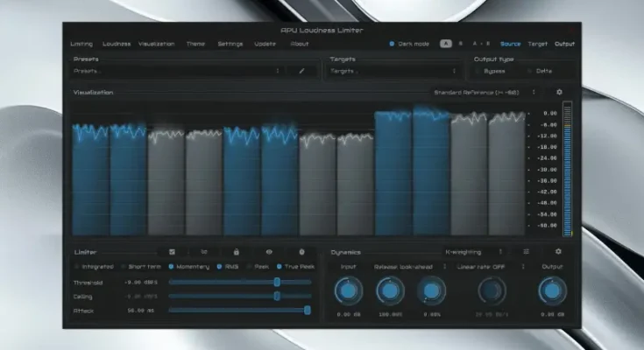Click the pencil edit icon beside Presets
Image resolution: width=644 pixels, height=350 pixels.
(x=302, y=71)
